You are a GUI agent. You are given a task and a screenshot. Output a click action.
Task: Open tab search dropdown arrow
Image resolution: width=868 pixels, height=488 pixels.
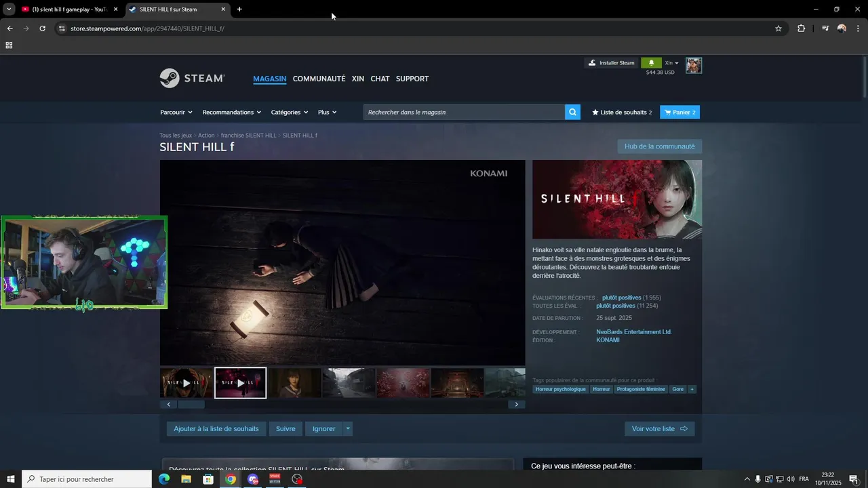pos(9,9)
